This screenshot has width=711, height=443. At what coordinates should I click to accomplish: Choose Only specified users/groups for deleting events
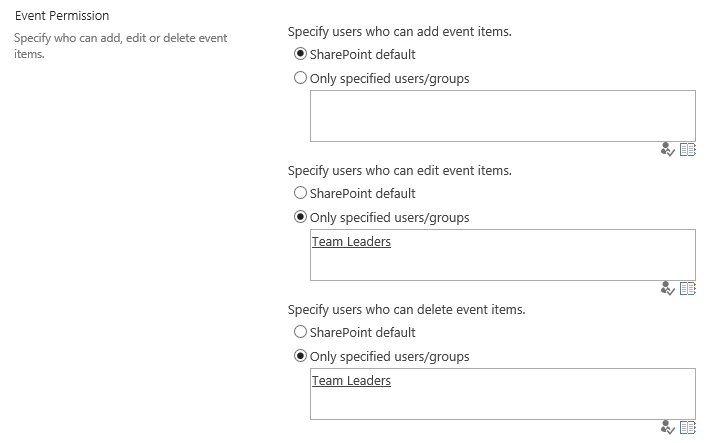[301, 356]
